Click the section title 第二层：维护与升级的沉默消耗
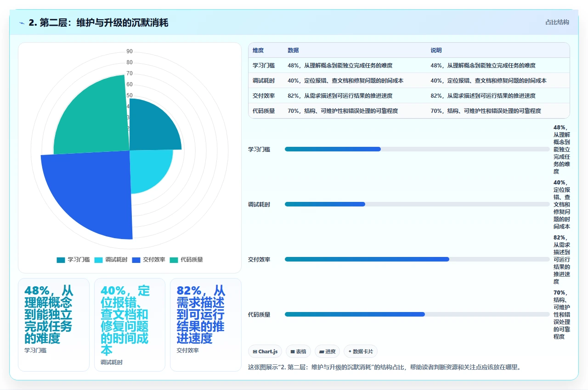Viewport: 588px width, 390px height. pyautogui.click(x=98, y=22)
